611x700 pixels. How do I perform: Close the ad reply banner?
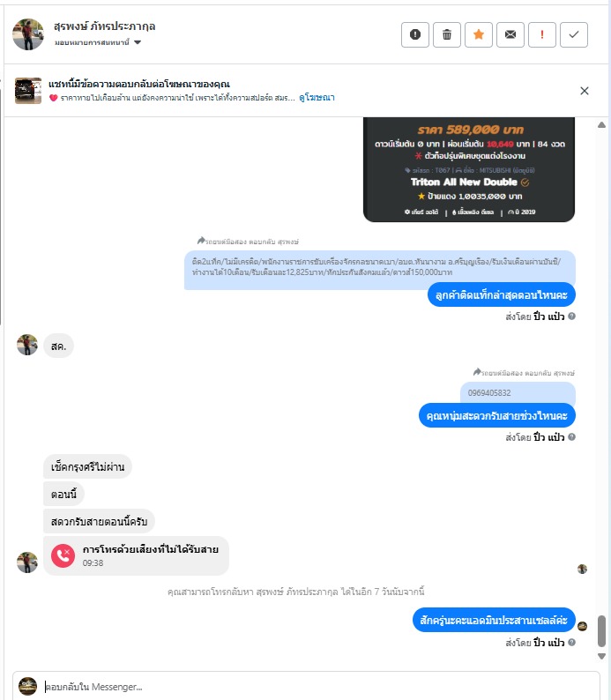585,91
